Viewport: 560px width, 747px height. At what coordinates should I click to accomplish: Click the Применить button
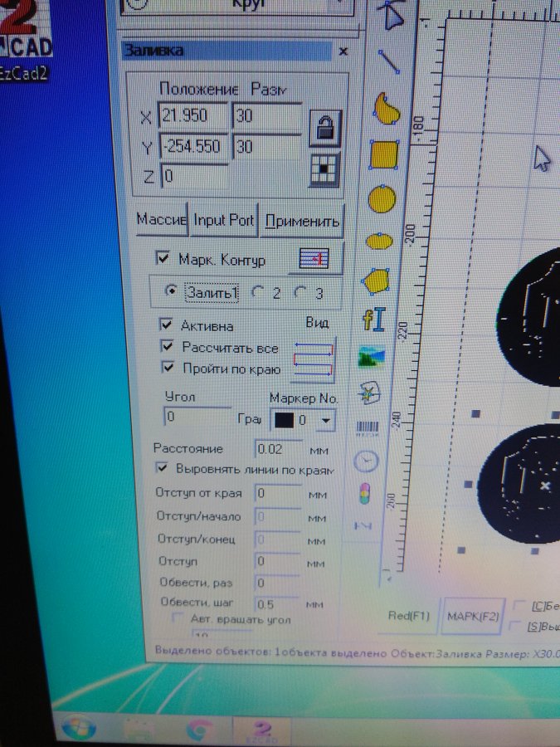point(300,222)
